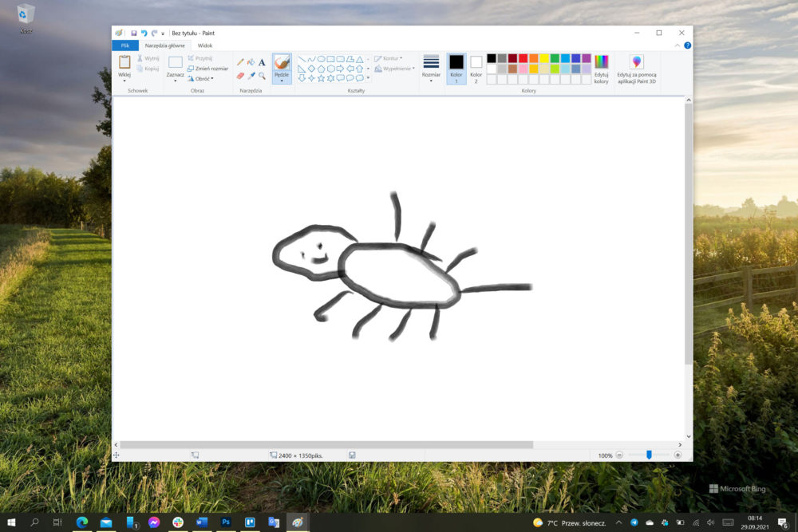The image size is (798, 532).
Task: Click the horizontal canvas scrollbar
Action: click(x=326, y=444)
